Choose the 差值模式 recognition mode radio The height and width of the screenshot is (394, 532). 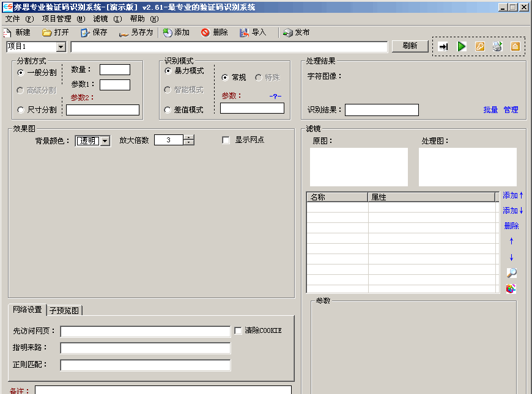pos(168,110)
